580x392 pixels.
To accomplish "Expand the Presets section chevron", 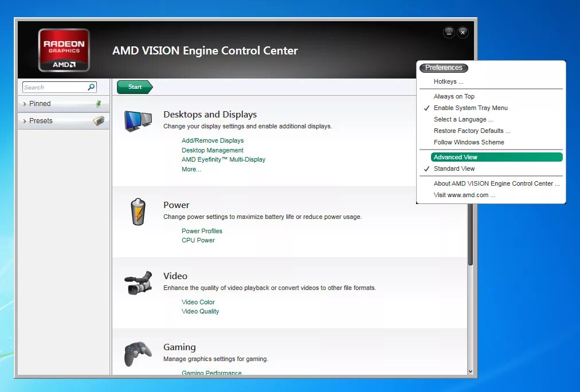I will tap(25, 121).
